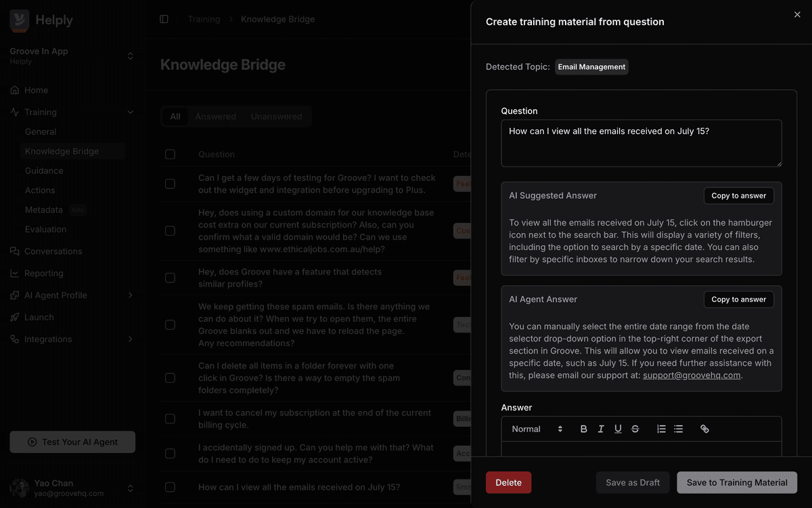This screenshot has width=812, height=508.
Task: Click the Question column header
Action: point(217,154)
